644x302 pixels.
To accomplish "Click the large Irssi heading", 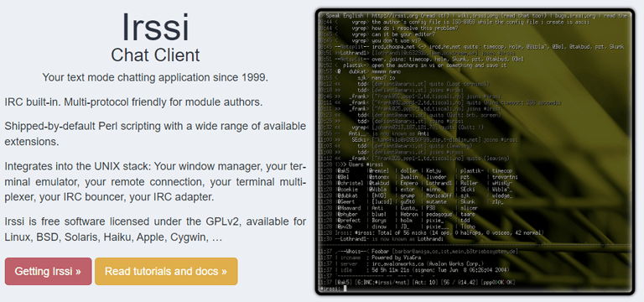I will pos(155,28).
